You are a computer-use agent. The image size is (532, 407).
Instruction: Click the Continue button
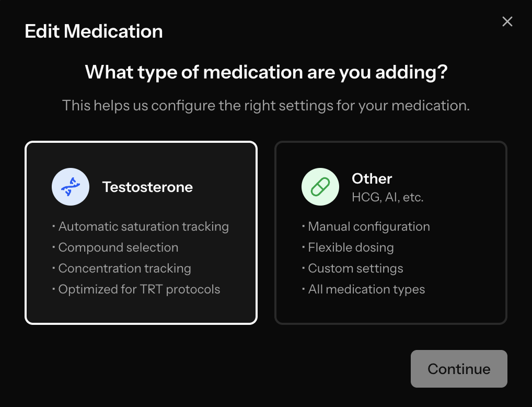pyautogui.click(x=459, y=369)
